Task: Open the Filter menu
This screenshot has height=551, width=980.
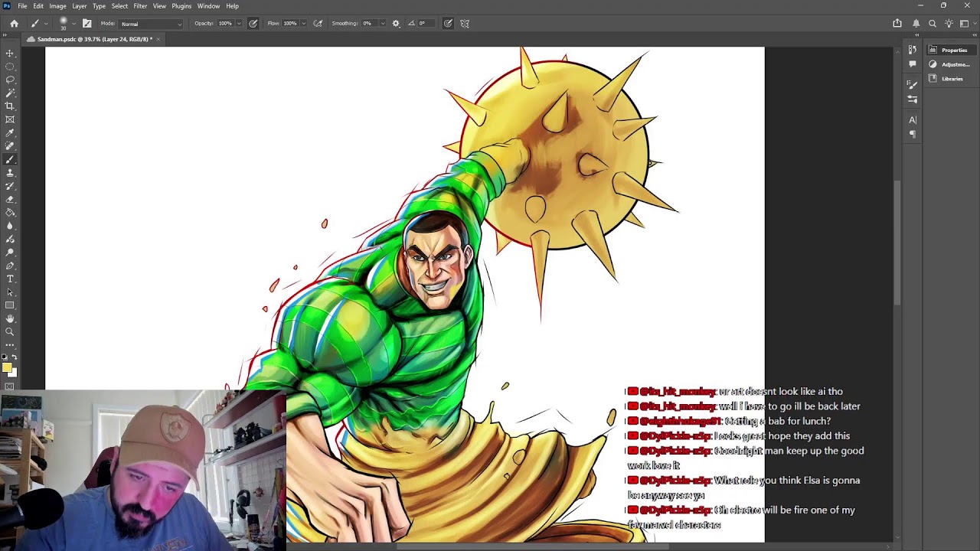Action: (140, 6)
